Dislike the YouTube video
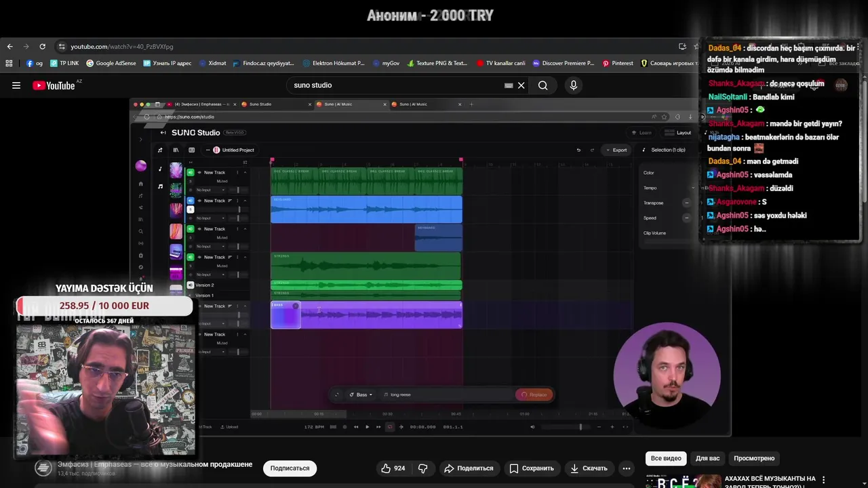The height and width of the screenshot is (488, 868). pyautogui.click(x=422, y=468)
